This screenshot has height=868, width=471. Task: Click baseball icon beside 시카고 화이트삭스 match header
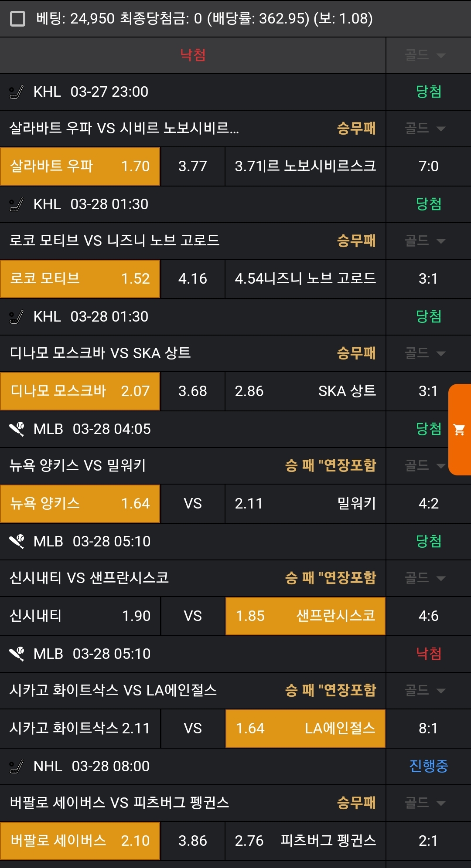pos(17,654)
